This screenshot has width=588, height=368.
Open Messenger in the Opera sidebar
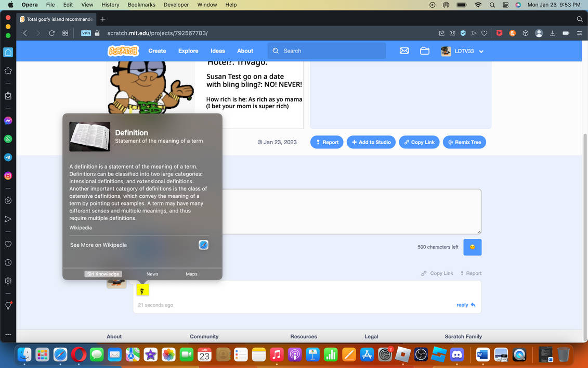click(8, 121)
